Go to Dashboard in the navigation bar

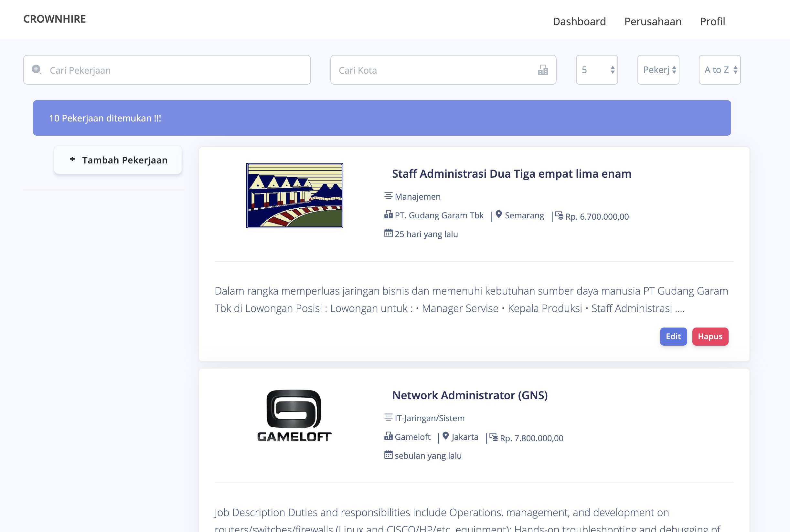coord(579,21)
